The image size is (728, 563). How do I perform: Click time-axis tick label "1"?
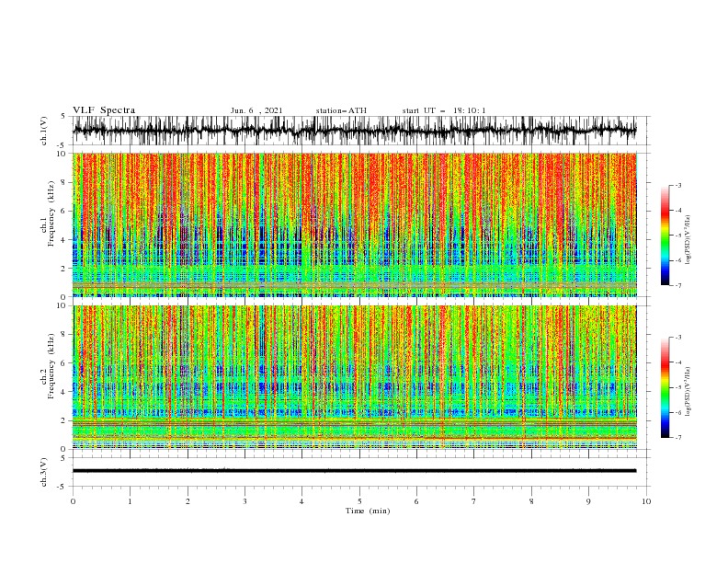coord(130,501)
